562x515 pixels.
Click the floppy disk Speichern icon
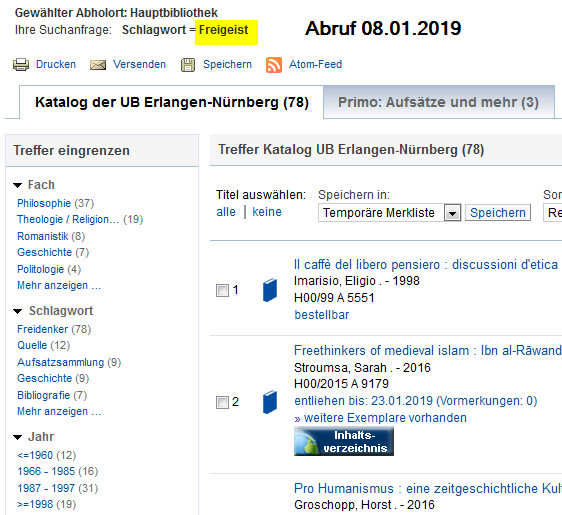(188, 65)
